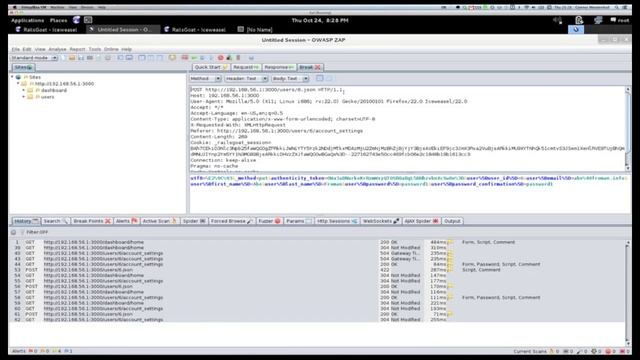
Task: Toggle the third request/response layout toolbar icon
Action: pos(160,58)
